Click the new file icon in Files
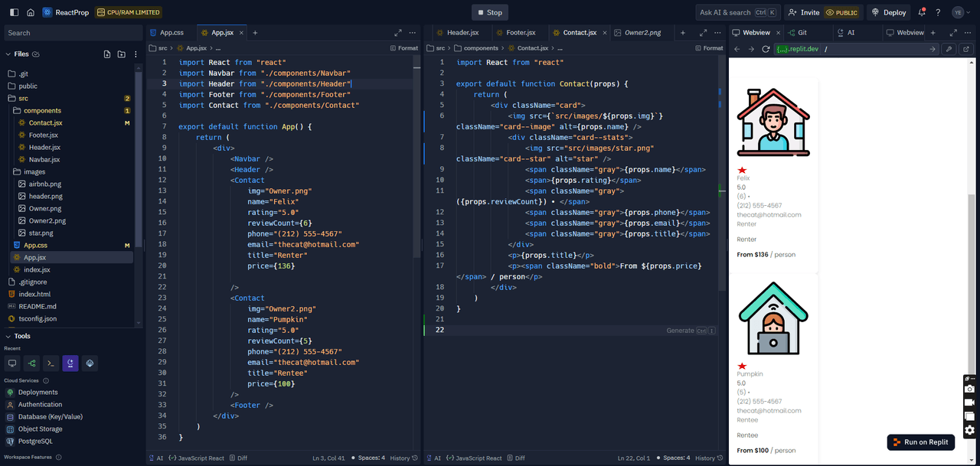Viewport: 980px width, 466px height. click(x=107, y=54)
